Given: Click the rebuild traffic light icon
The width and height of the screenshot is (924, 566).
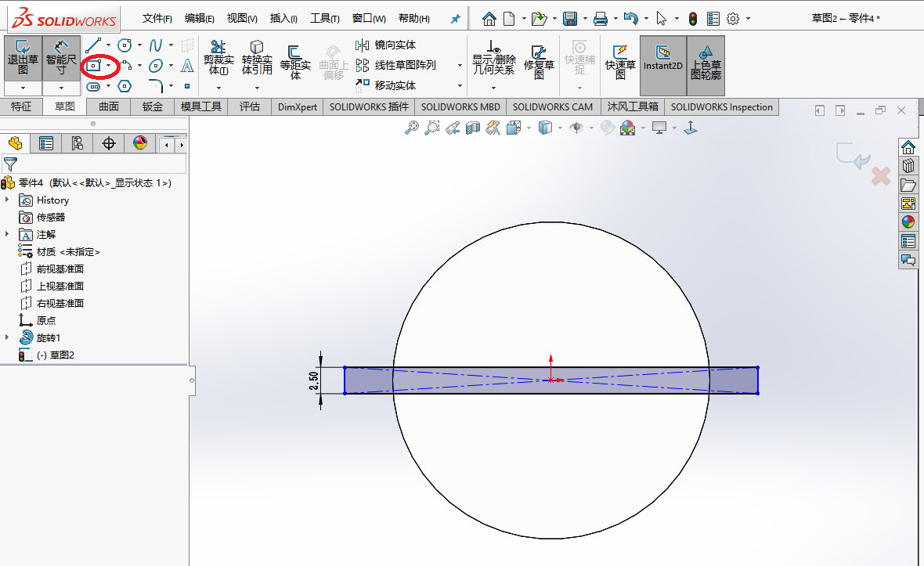Looking at the screenshot, I should tap(692, 19).
